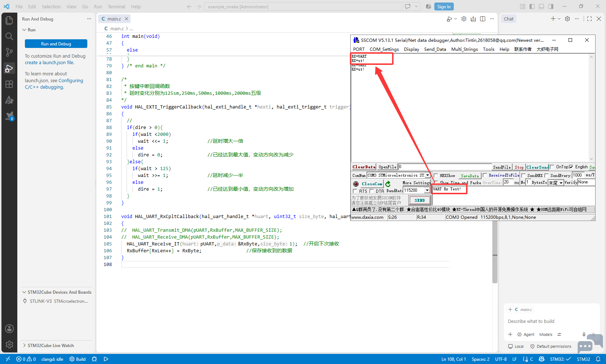This screenshot has width=606, height=364.
Task: Toggle panel layout icon in title bar
Action: coord(541,6)
